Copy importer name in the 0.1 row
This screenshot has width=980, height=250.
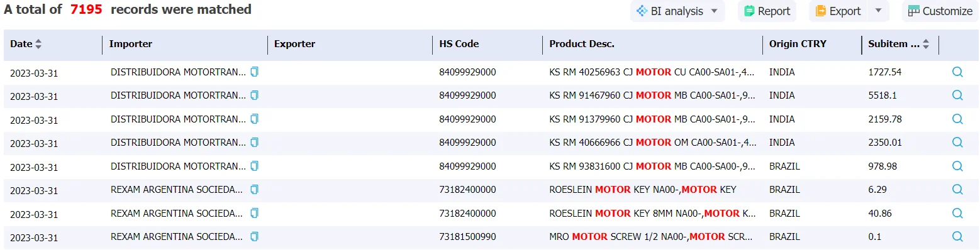tap(254, 237)
